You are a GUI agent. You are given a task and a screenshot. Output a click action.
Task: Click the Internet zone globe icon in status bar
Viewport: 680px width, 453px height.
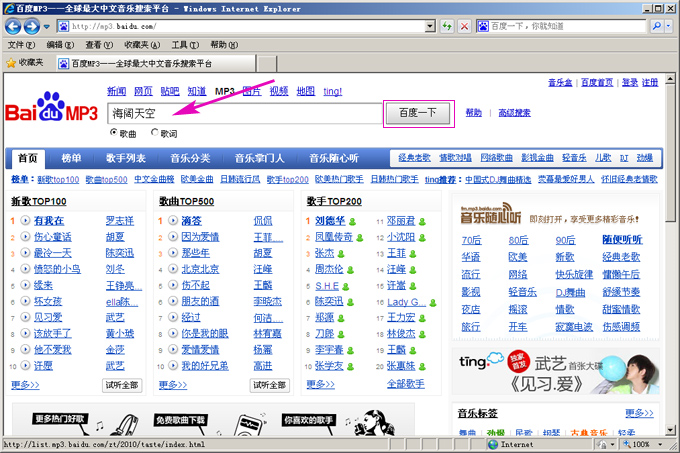click(493, 444)
